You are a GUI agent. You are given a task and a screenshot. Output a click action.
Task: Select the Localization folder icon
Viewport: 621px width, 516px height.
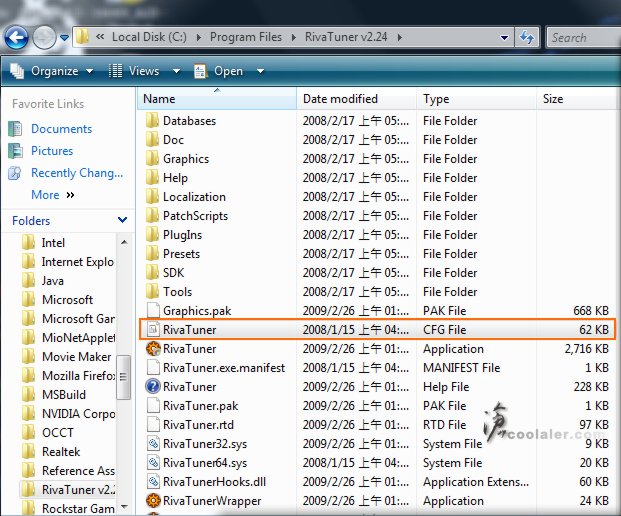[152, 196]
